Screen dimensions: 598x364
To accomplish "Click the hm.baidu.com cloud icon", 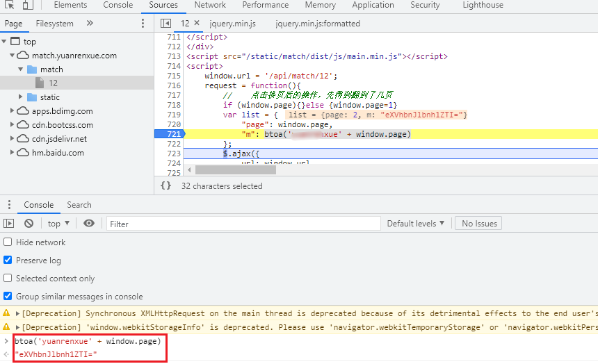I will coord(23,152).
